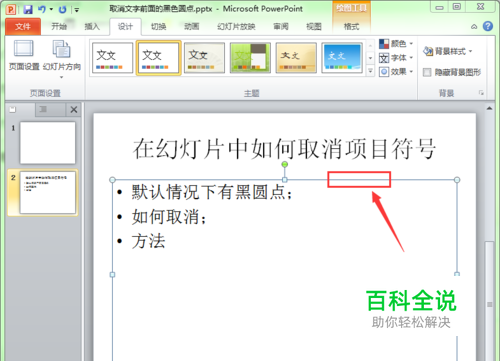Click the bullet line 方法

tap(148, 241)
